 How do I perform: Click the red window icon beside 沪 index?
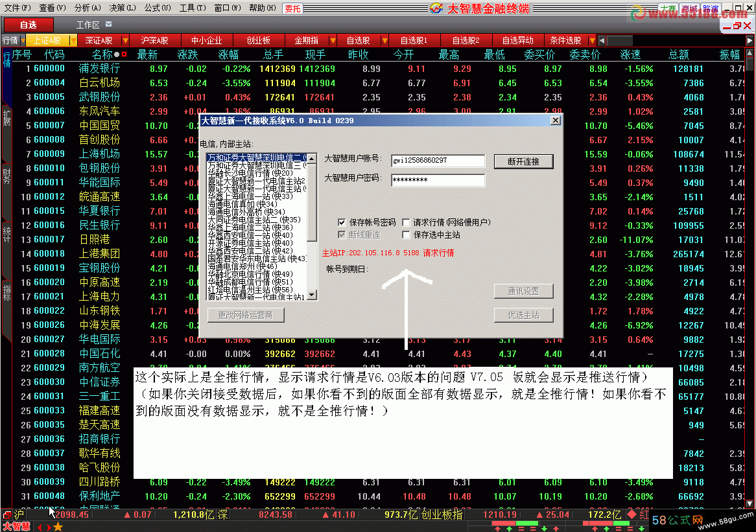pos(7,515)
